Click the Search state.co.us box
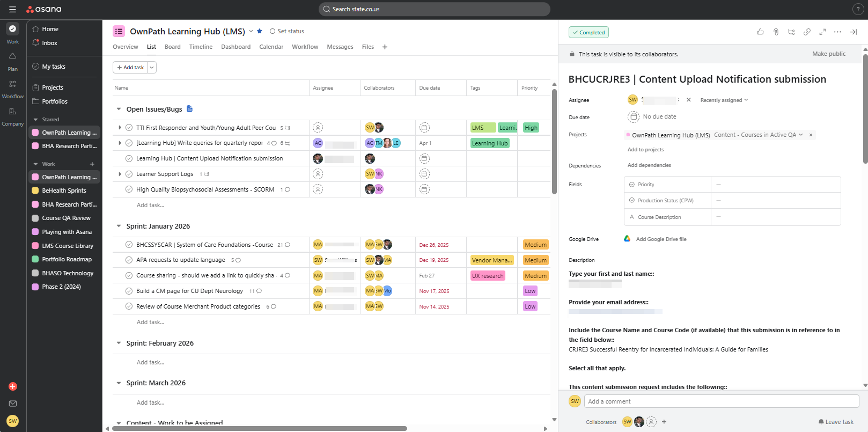Image resolution: width=868 pixels, height=432 pixels. pyautogui.click(x=435, y=9)
